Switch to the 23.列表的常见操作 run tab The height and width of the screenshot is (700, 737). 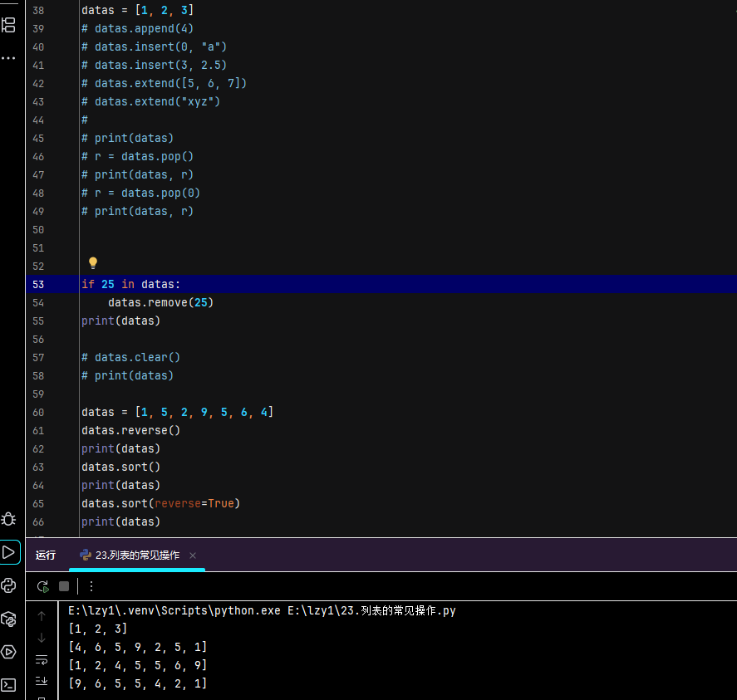coord(137,556)
